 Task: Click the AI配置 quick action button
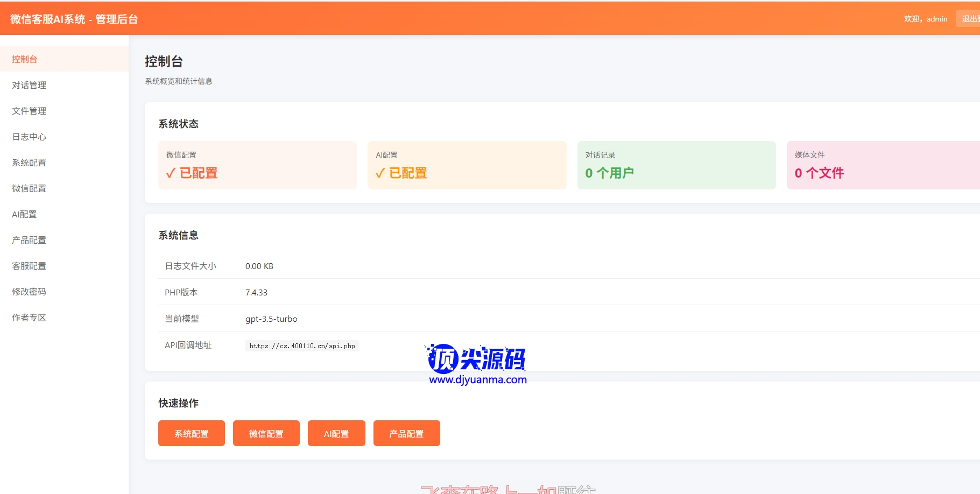coord(336,433)
